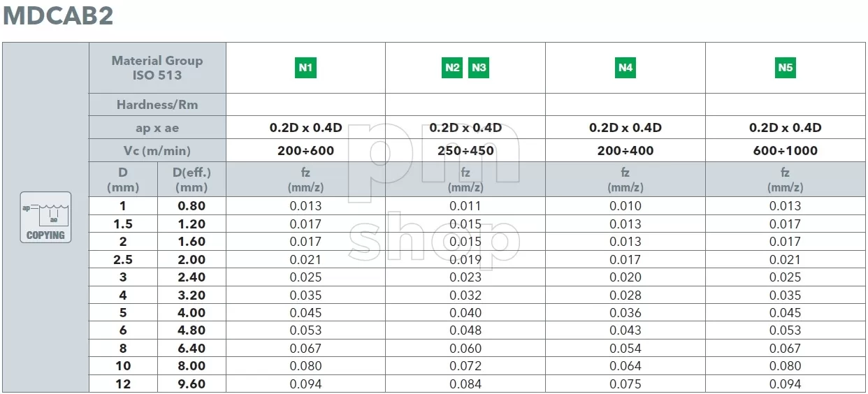Click '0.2D x 0.4D' in the N4 column

click(625, 128)
